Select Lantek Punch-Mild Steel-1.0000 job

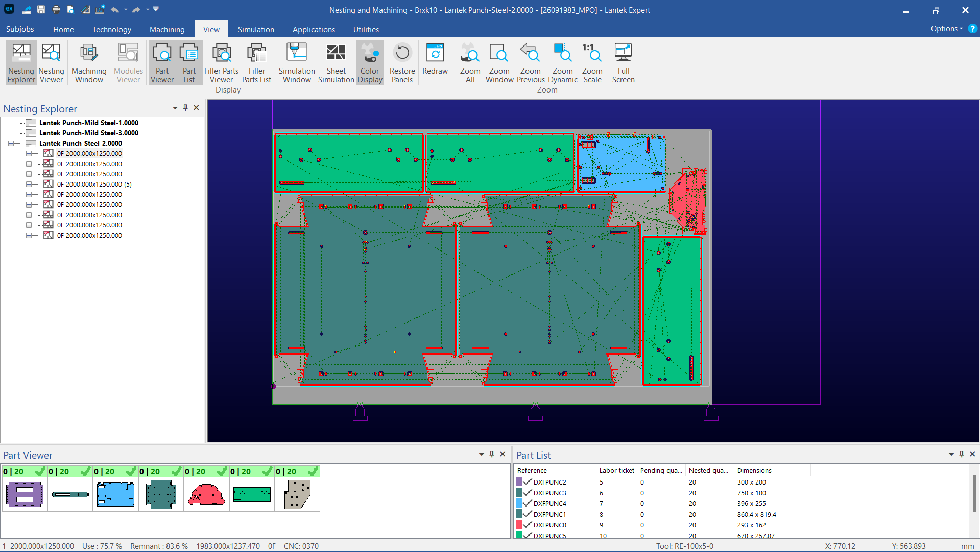(x=88, y=123)
